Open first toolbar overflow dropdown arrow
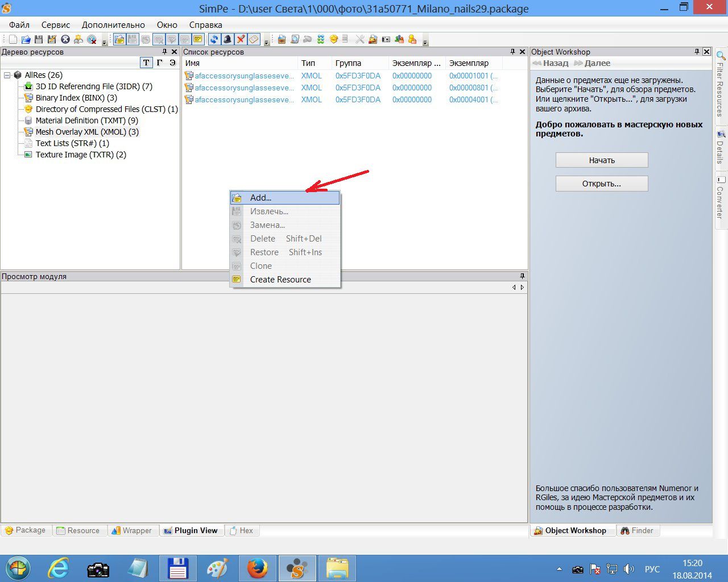 [104, 41]
